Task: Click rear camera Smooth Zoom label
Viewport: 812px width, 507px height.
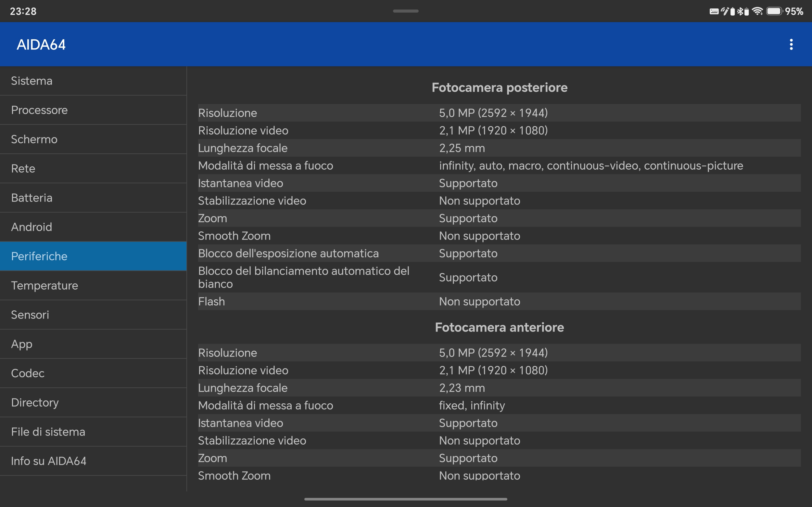Action: point(234,236)
